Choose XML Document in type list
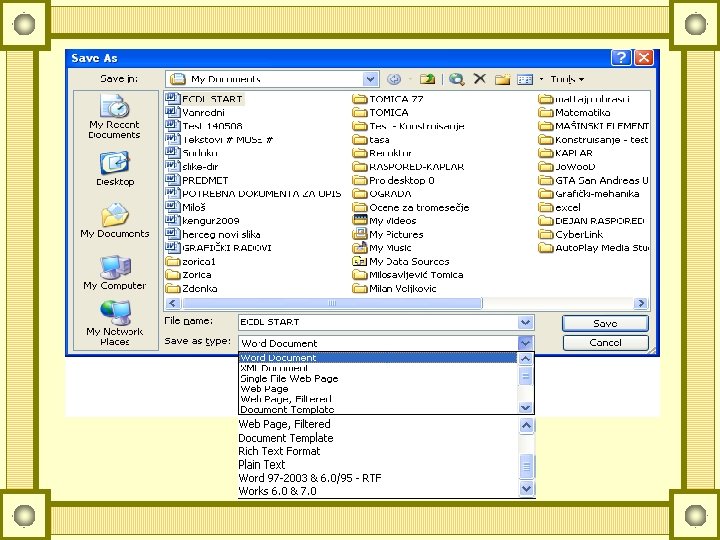Viewport: 720px width, 540px height. pyautogui.click(x=378, y=368)
